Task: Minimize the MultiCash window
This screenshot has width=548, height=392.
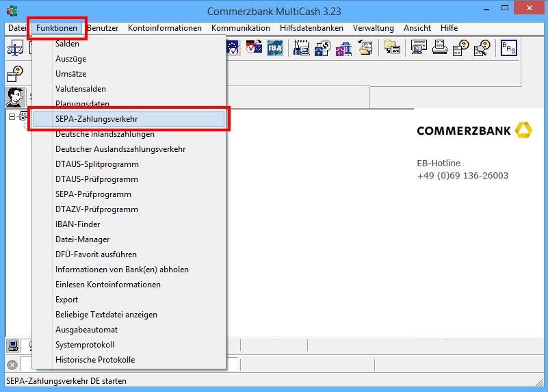Action: (486, 9)
